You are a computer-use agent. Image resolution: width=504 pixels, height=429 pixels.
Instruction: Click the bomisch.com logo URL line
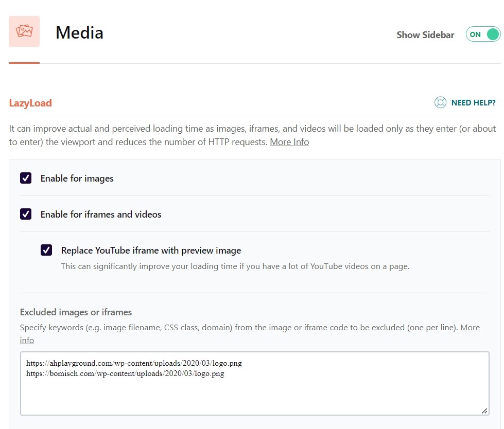[x=125, y=374]
